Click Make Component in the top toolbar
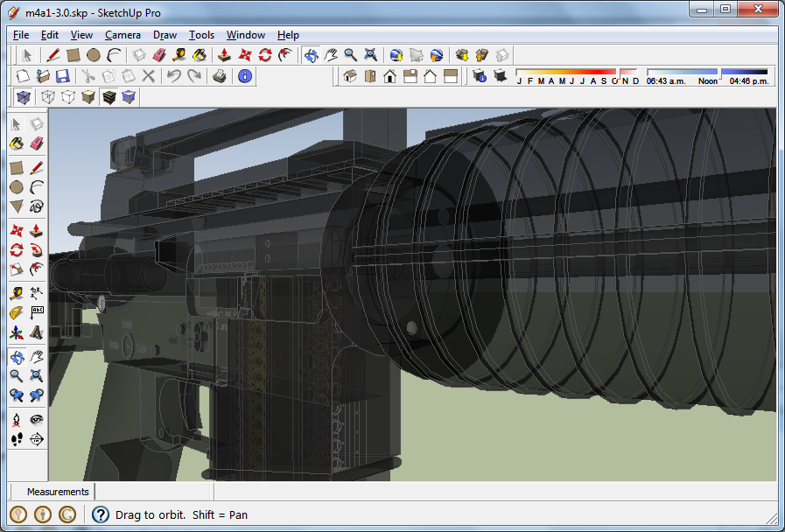 coord(139,55)
